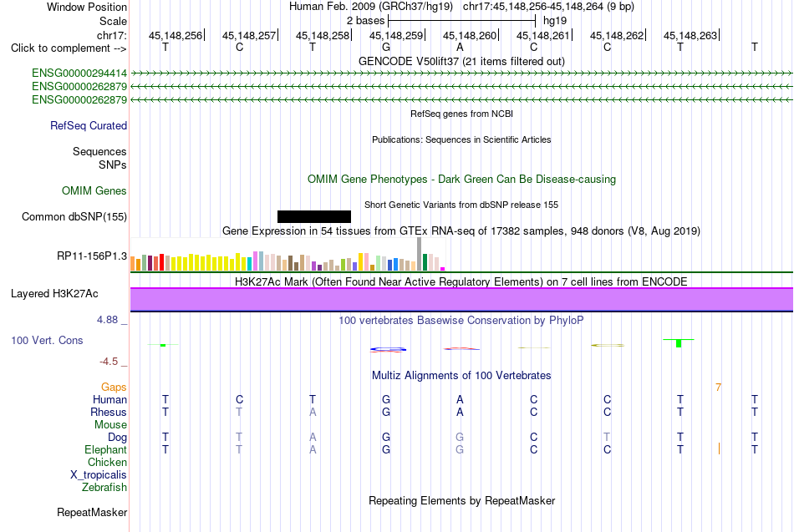Click the hg19 label beside scale bar
The image size is (794, 532).
click(x=555, y=21)
